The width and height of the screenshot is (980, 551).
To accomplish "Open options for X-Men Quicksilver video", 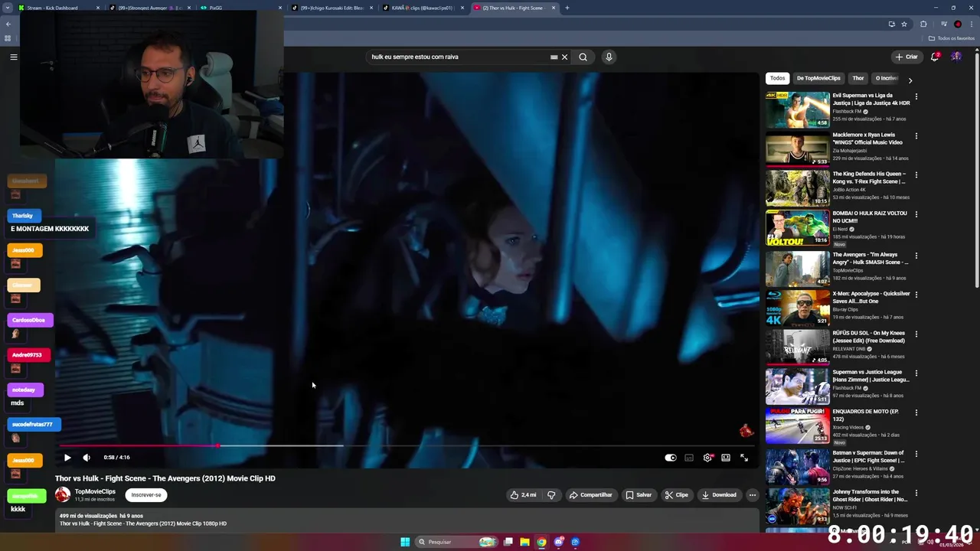I will coord(916,295).
